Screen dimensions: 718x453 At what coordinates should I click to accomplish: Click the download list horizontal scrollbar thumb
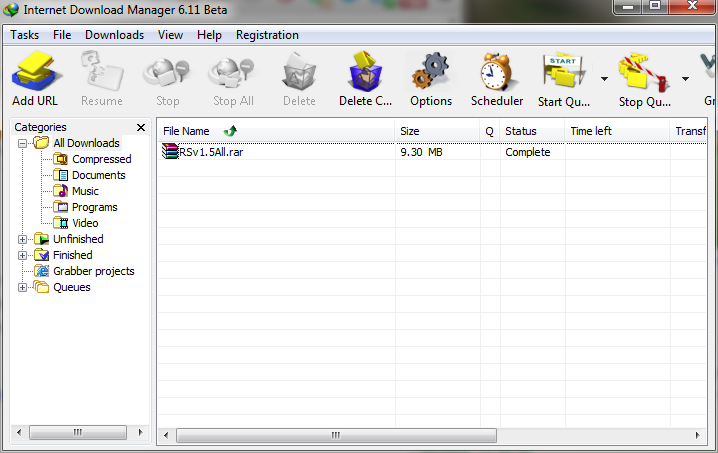(336, 435)
